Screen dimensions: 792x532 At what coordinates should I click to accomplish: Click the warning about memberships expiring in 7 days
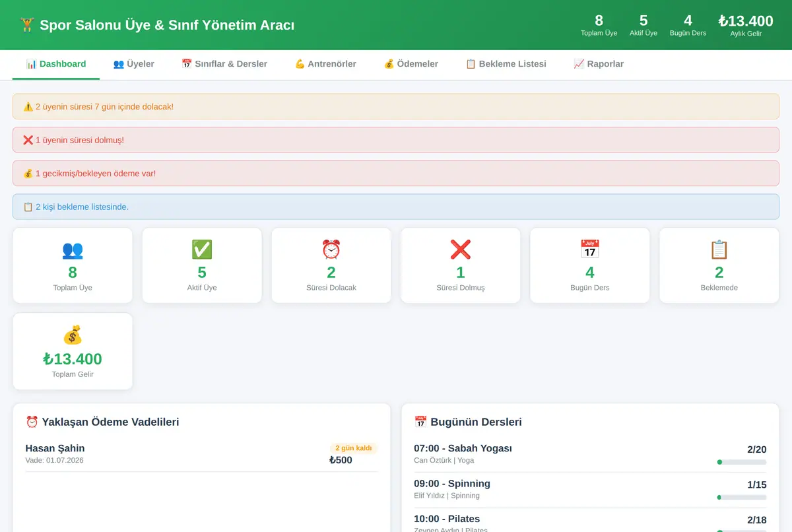[396, 106]
